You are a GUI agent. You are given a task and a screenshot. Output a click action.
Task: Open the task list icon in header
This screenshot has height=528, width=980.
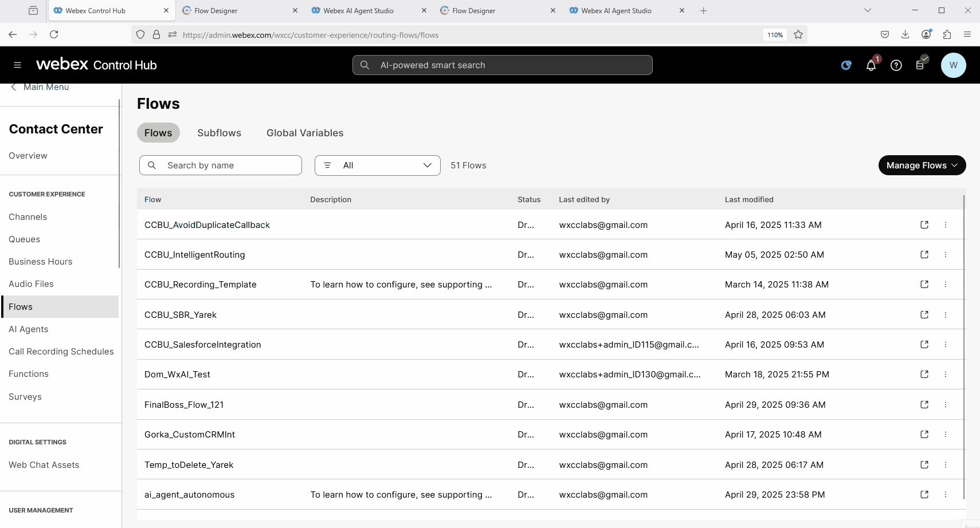click(920, 65)
